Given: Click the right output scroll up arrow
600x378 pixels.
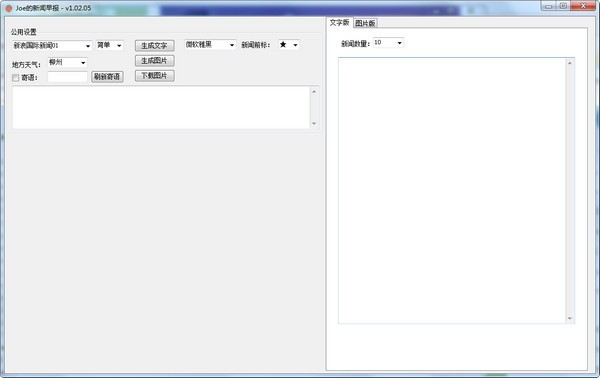Looking at the screenshot, I should tap(570, 63).
